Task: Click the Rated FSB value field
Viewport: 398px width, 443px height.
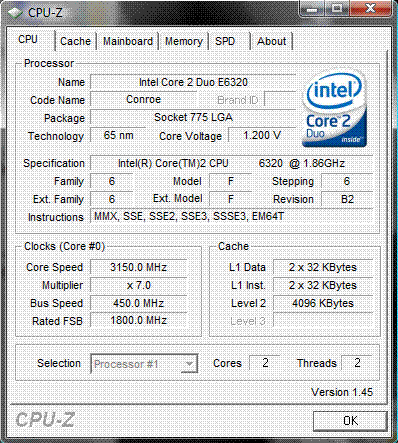Action: pos(139,321)
